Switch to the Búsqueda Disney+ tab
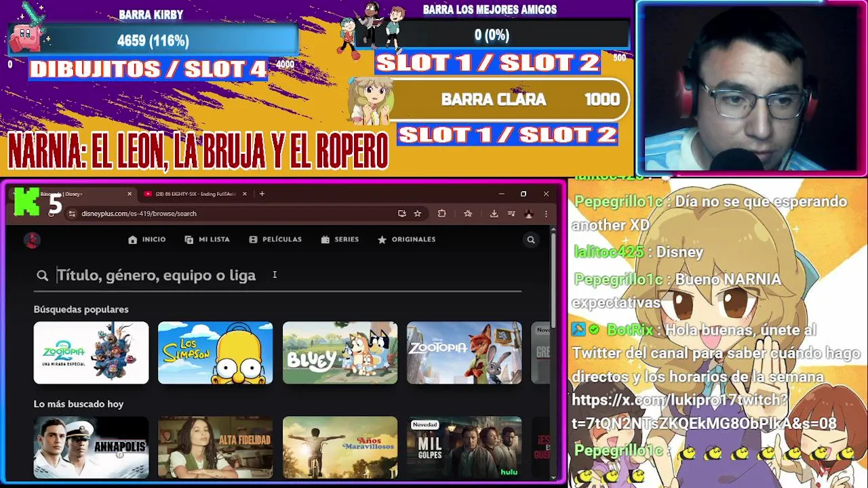 tap(75, 194)
